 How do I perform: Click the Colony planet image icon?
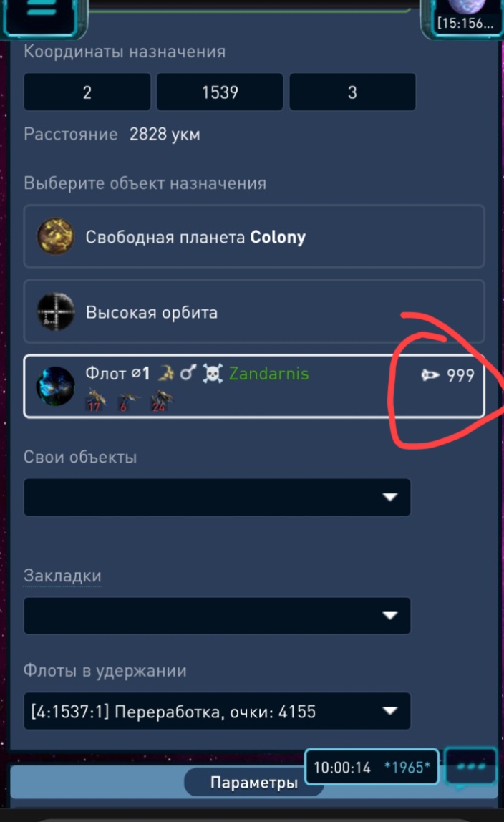56,236
